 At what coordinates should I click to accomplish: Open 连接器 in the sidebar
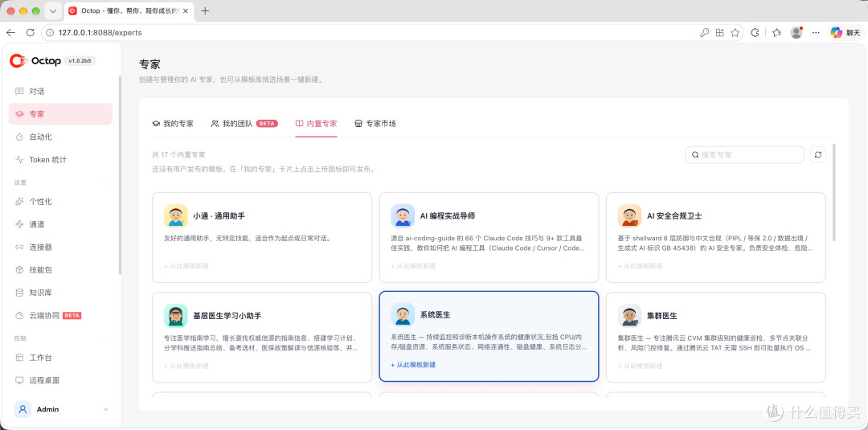[x=60, y=247]
